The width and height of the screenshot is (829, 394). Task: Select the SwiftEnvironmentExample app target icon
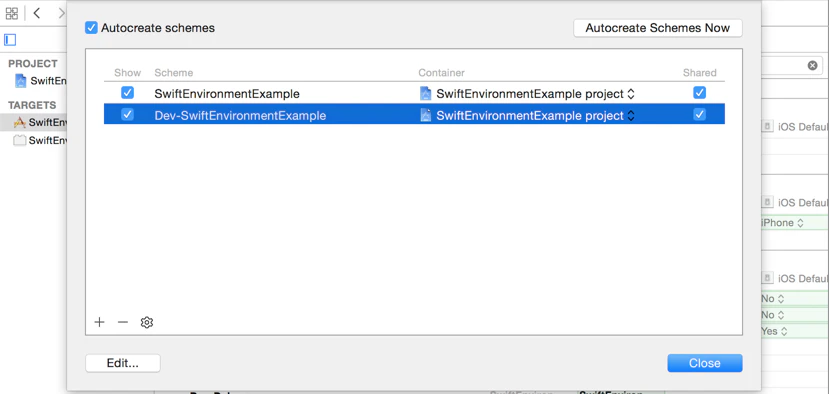[x=20, y=122]
